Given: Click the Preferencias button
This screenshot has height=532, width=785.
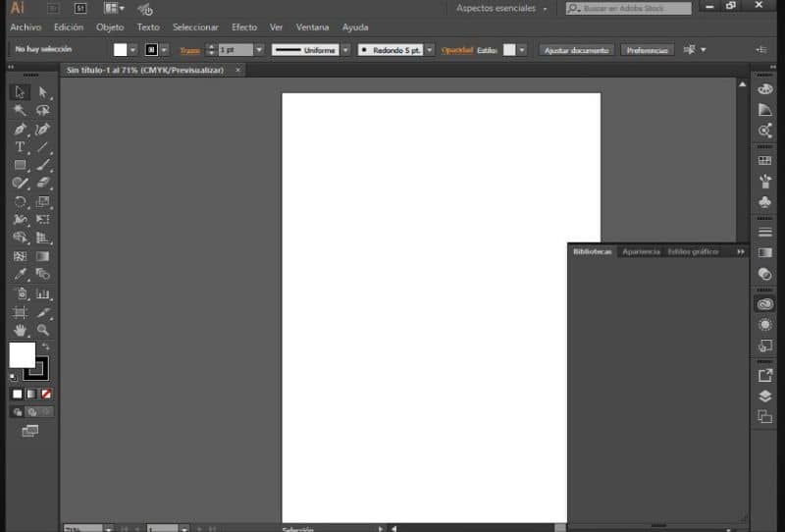Looking at the screenshot, I should (x=647, y=50).
